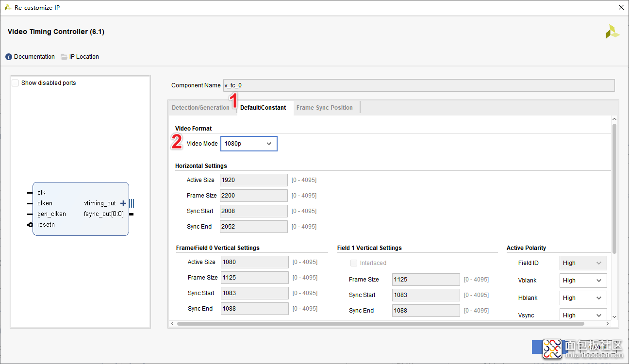Open the Documentation info icon
Image resolution: width=629 pixels, height=364 pixels.
pos(9,57)
